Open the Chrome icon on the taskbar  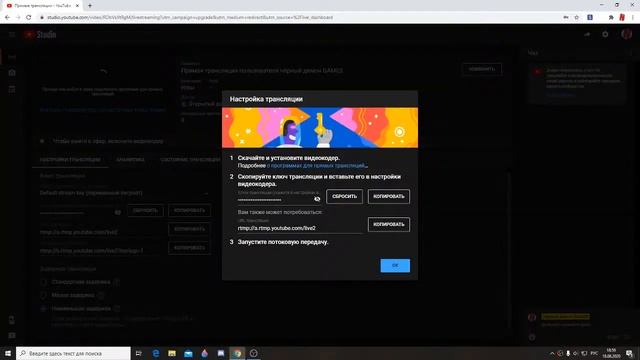pyautogui.click(x=237, y=353)
